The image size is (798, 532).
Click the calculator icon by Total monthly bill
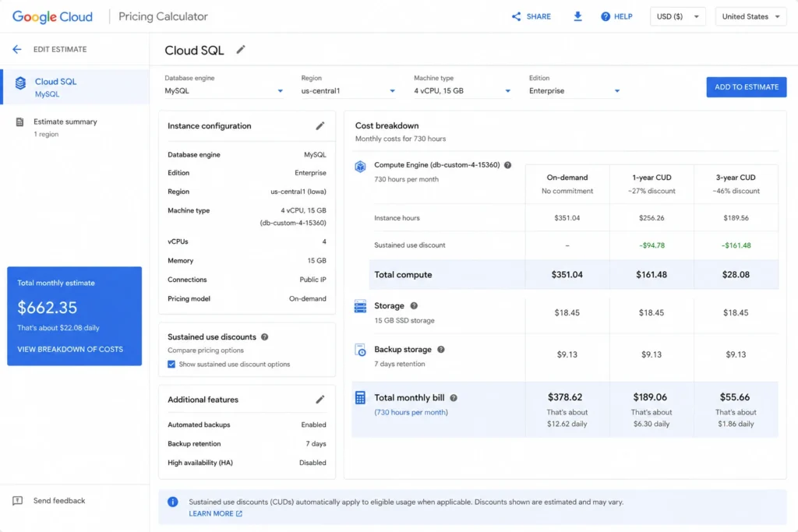[360, 398]
